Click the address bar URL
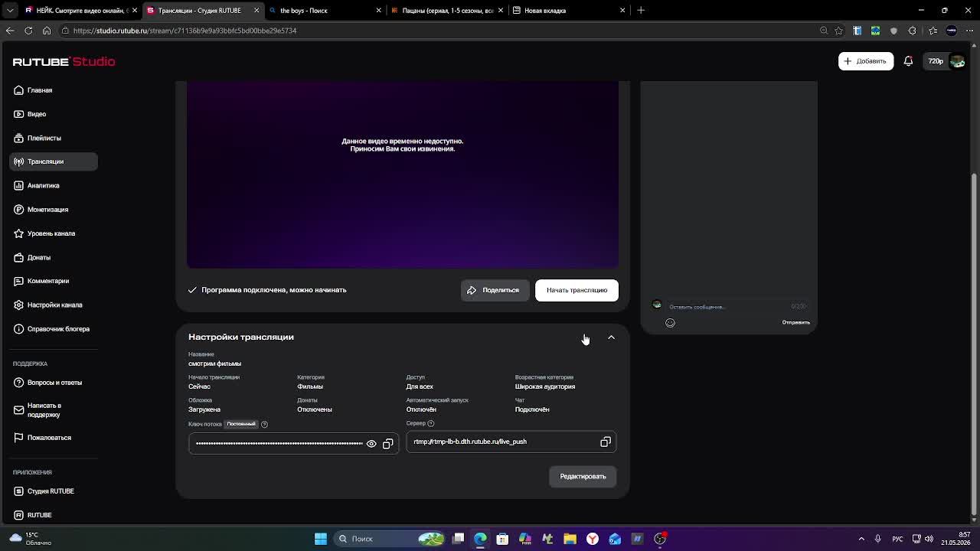The height and width of the screenshot is (551, 980). (x=185, y=31)
